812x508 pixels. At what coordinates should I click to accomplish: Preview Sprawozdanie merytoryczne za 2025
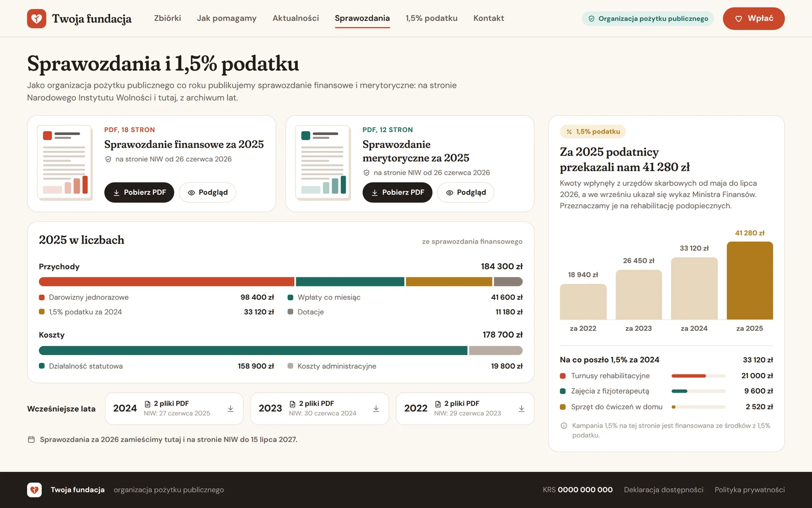pos(466,193)
